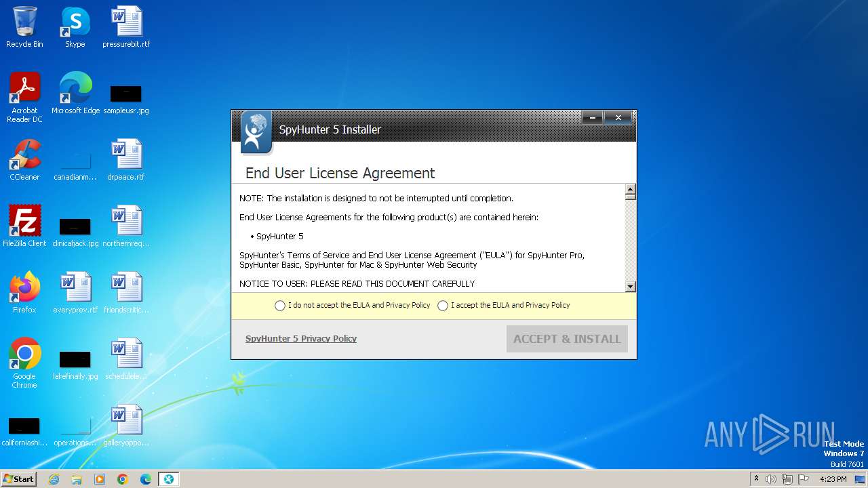Screen dimensions: 868x488
Task: Click the network icon in the tray
Action: point(787,479)
